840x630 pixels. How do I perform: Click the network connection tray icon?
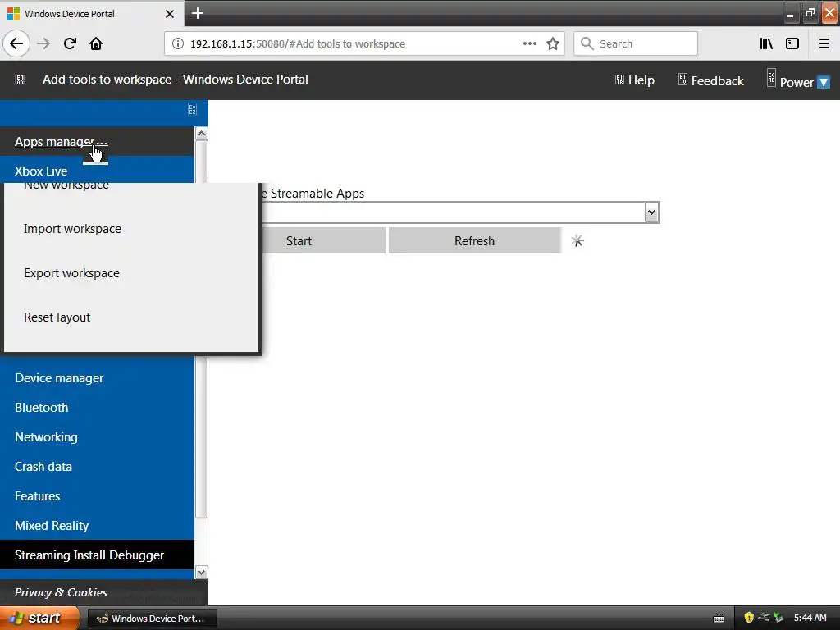coord(764,617)
